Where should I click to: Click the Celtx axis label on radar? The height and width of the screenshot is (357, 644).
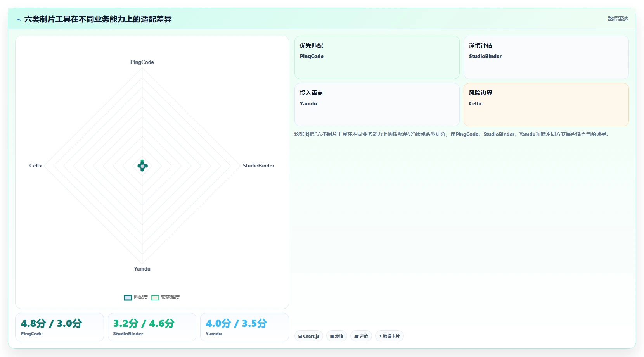tap(36, 166)
